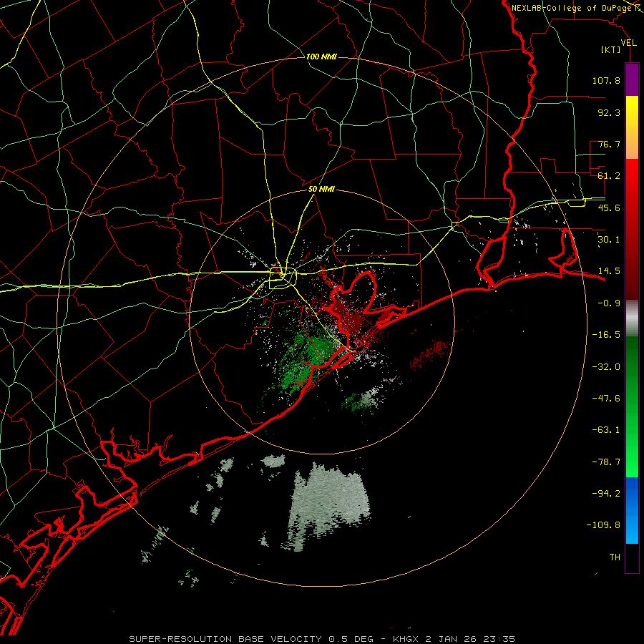Select the 76.7 velocity scale value
The height and width of the screenshot is (644, 644).
coord(609,144)
